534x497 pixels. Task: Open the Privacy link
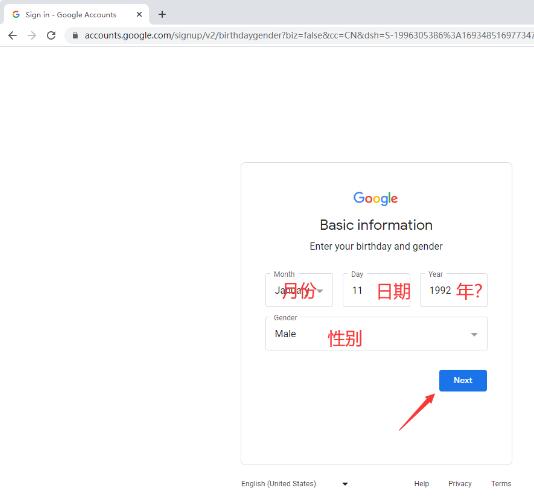tap(460, 484)
